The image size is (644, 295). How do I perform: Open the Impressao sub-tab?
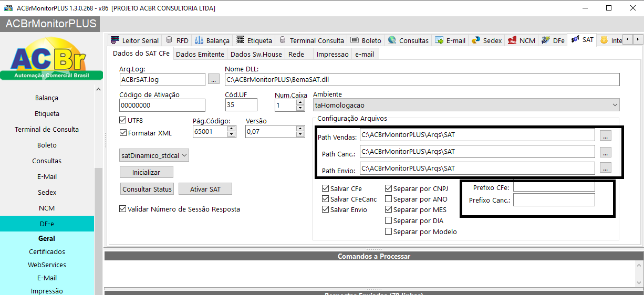tap(333, 54)
